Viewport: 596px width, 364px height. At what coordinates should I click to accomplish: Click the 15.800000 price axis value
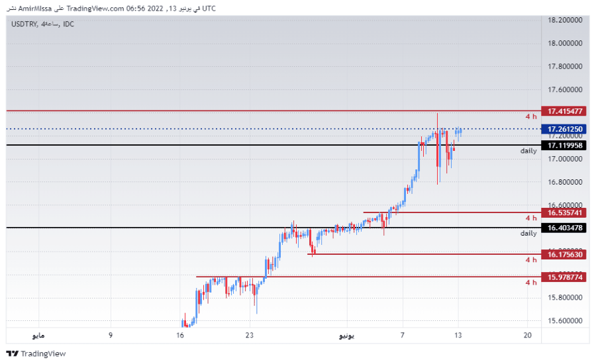coord(565,297)
